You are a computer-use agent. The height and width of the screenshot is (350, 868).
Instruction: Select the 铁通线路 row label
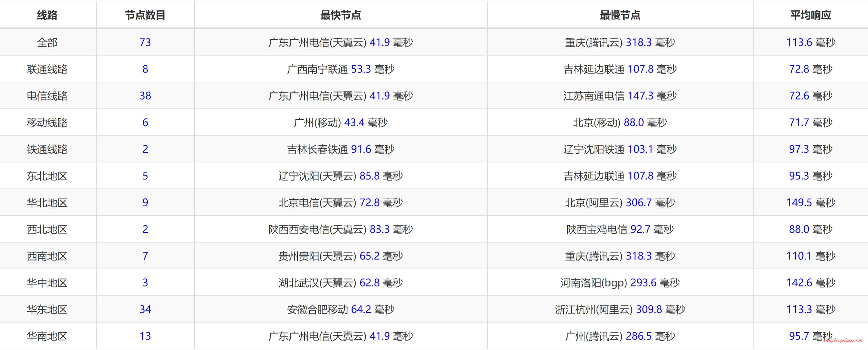tap(47, 149)
